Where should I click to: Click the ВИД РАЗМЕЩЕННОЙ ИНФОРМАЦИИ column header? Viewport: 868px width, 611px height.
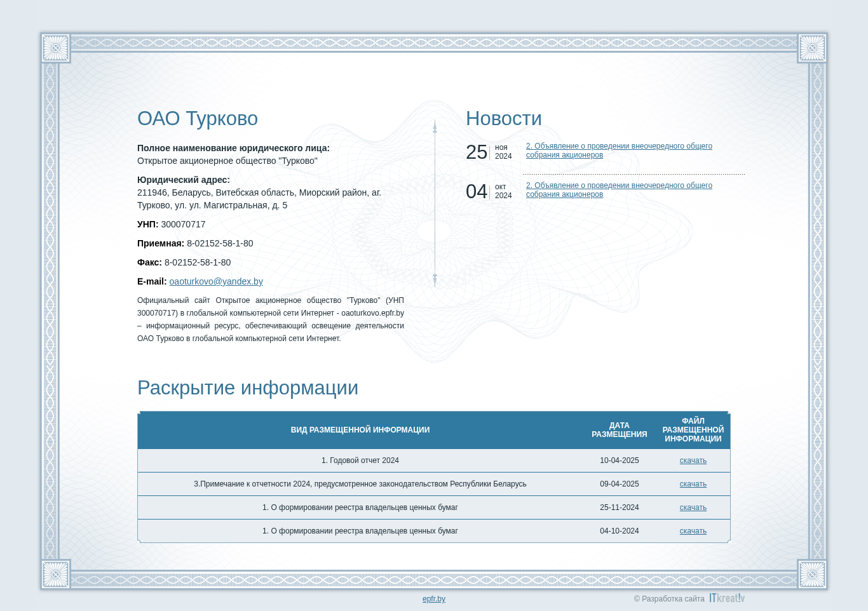[x=360, y=430]
